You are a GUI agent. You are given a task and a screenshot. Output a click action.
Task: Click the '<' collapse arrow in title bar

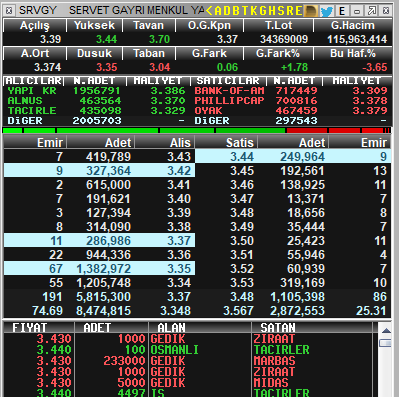point(209,11)
